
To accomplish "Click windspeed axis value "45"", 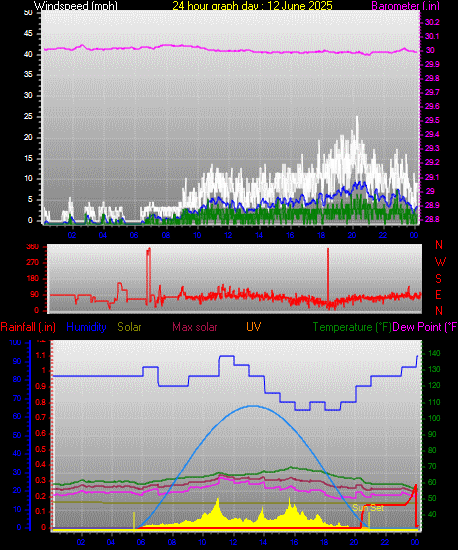I will pyautogui.click(x=28, y=34).
